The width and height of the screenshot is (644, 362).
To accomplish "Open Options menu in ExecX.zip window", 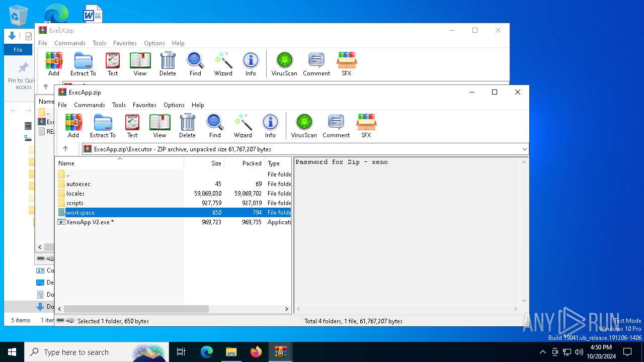I will click(x=154, y=43).
